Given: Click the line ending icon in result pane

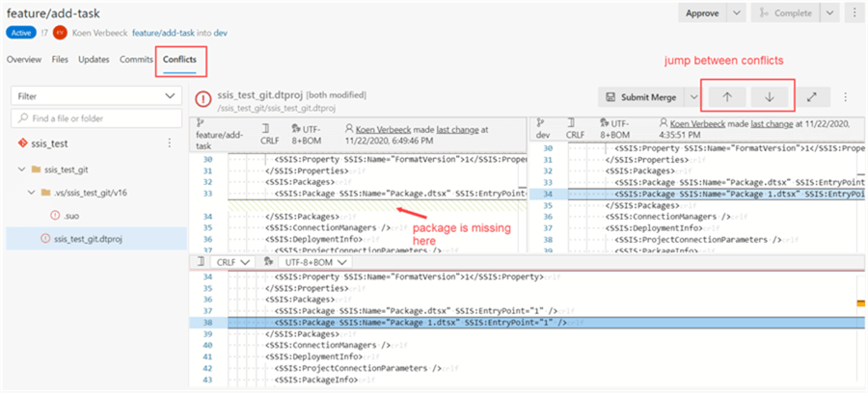Looking at the screenshot, I should click(x=201, y=262).
